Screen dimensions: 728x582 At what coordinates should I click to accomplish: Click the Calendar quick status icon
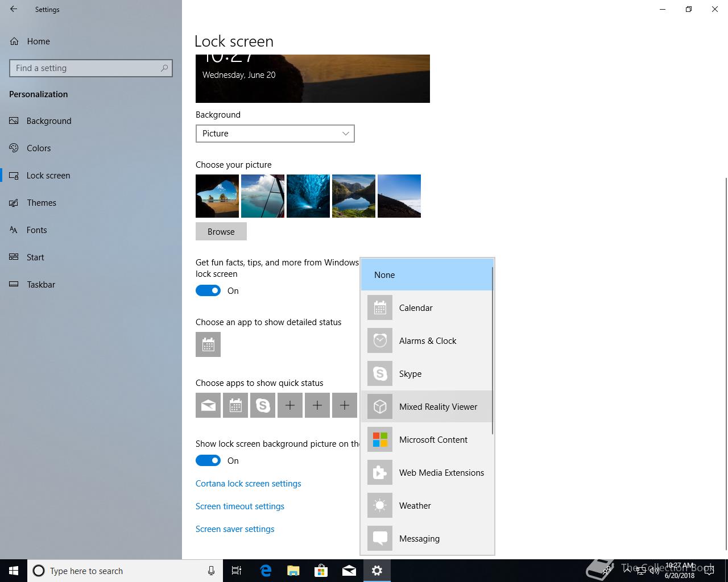[235, 405]
